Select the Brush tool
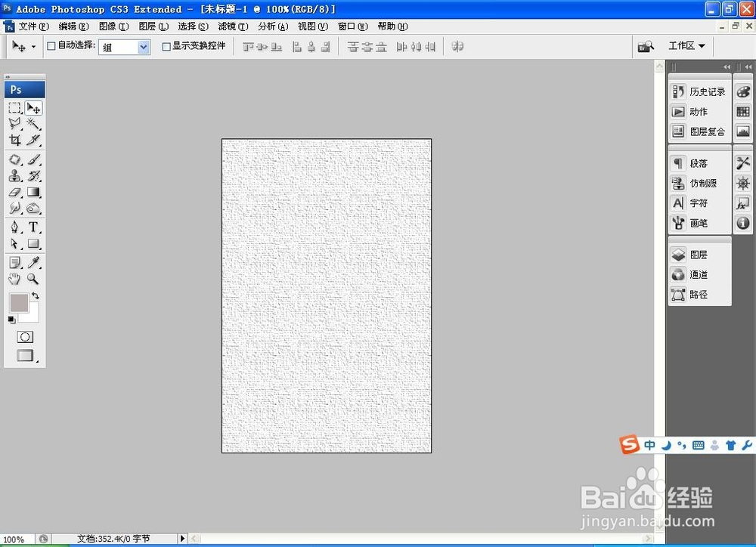756x547 pixels. pyautogui.click(x=33, y=159)
